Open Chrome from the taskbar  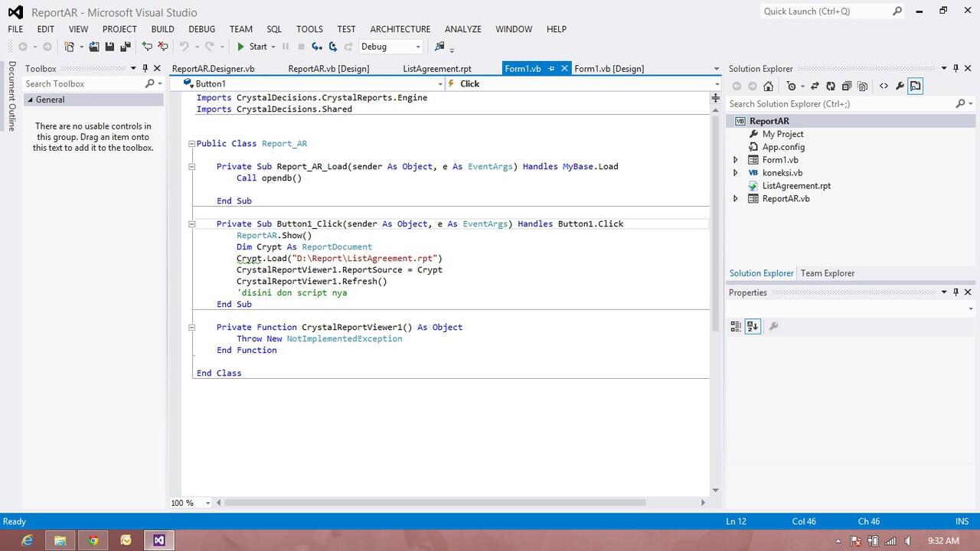coord(93,540)
